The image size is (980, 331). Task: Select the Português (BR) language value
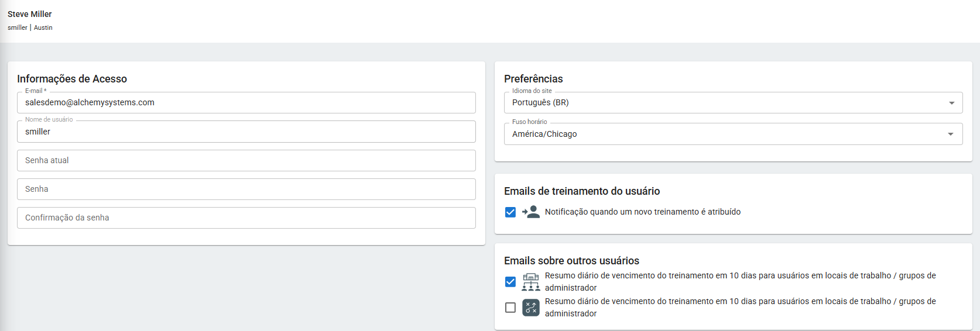[x=540, y=102]
